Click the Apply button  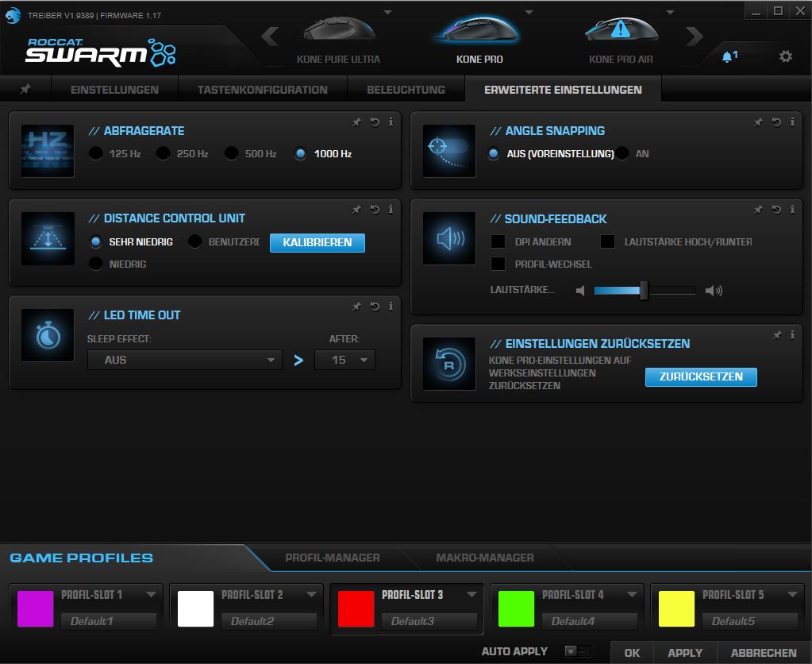click(x=685, y=653)
